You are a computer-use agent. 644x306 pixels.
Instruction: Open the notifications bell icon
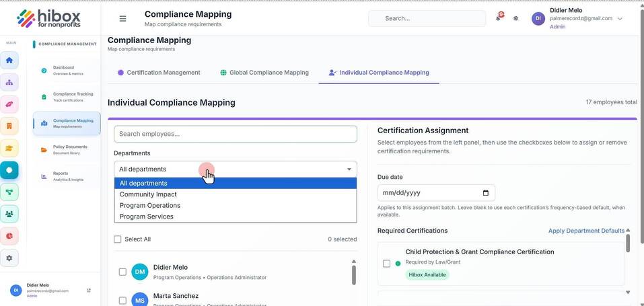click(x=499, y=18)
